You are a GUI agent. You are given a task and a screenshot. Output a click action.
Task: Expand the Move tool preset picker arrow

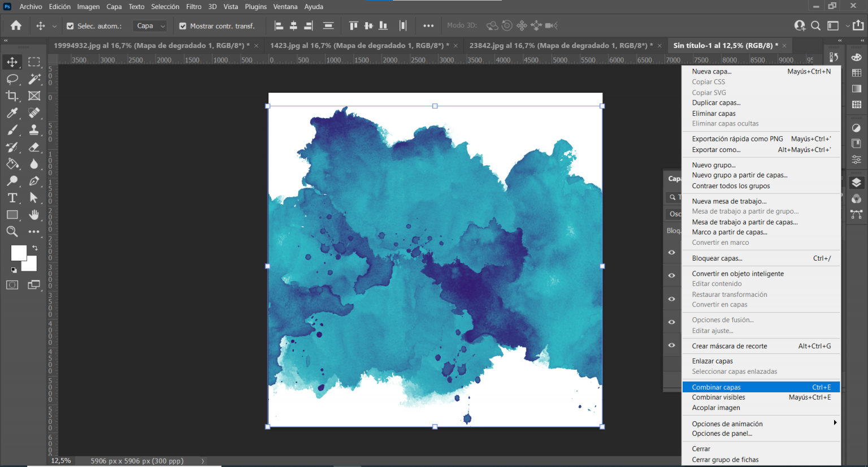coord(54,26)
